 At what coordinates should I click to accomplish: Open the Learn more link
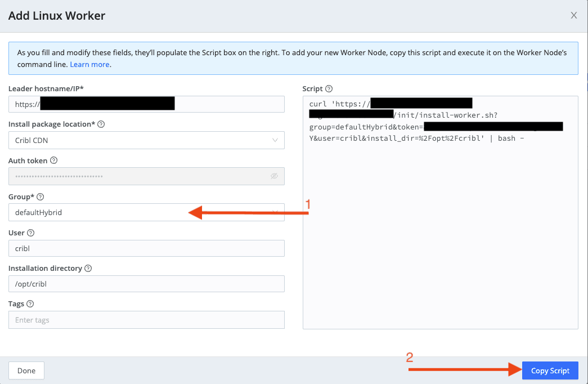[89, 65]
